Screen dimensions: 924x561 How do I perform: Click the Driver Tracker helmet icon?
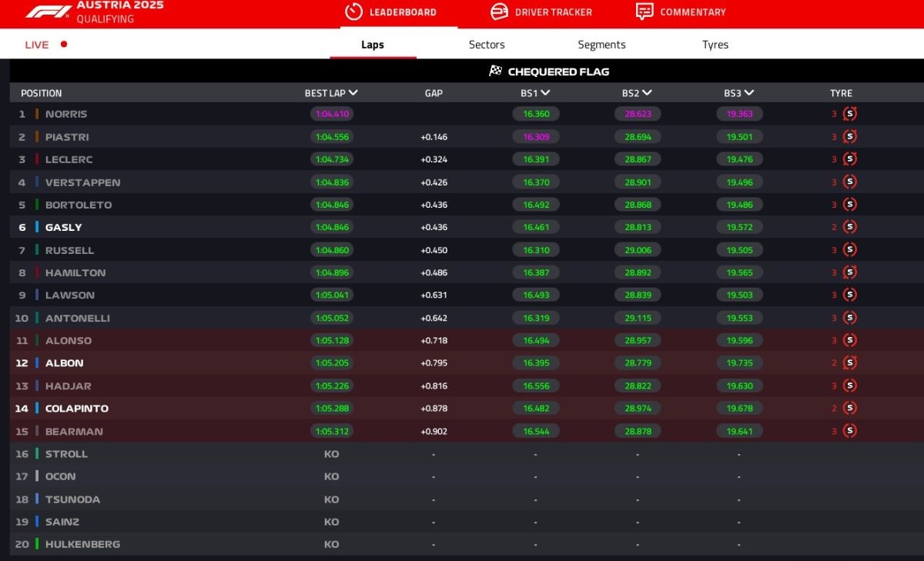pos(499,12)
